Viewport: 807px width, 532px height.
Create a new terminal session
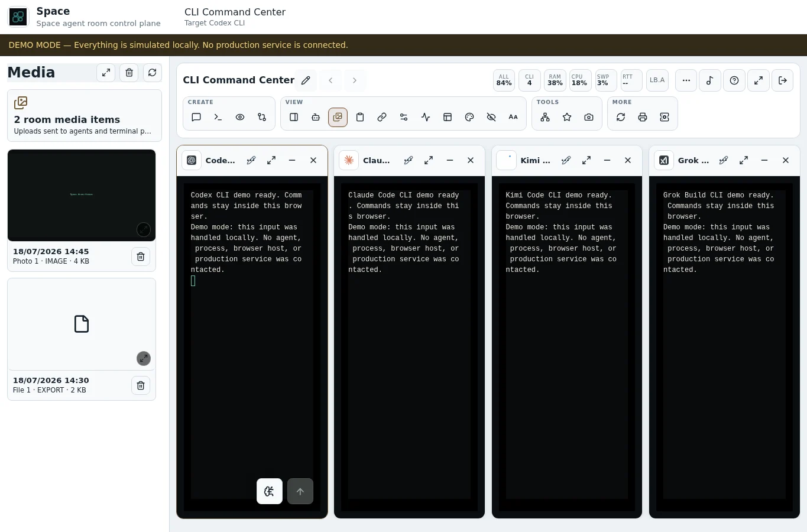point(218,117)
